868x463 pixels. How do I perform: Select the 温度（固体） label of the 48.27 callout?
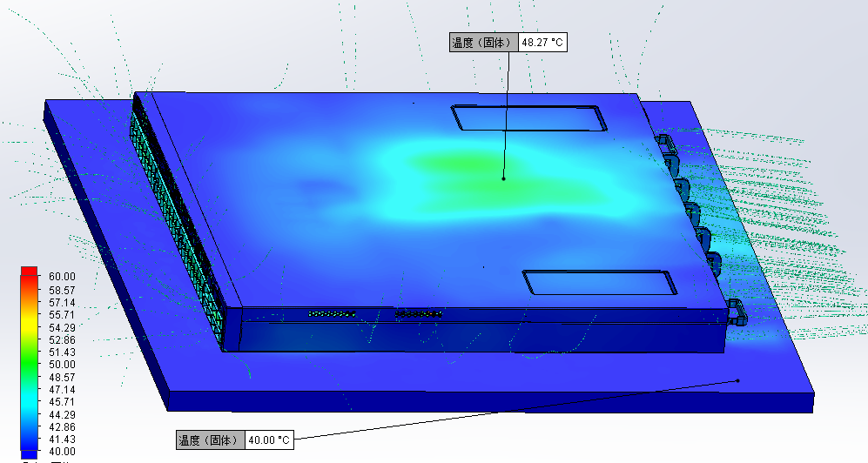point(484,42)
